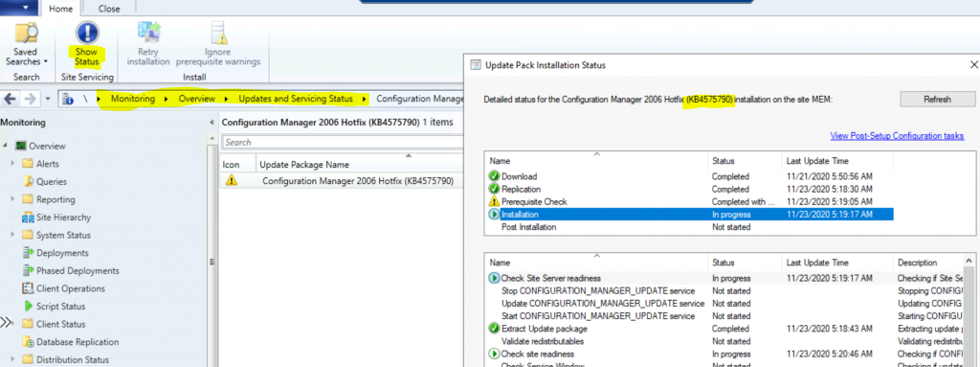This screenshot has height=367, width=980.
Task: Click the warning icon beside Prerequisite Check
Action: (495, 201)
